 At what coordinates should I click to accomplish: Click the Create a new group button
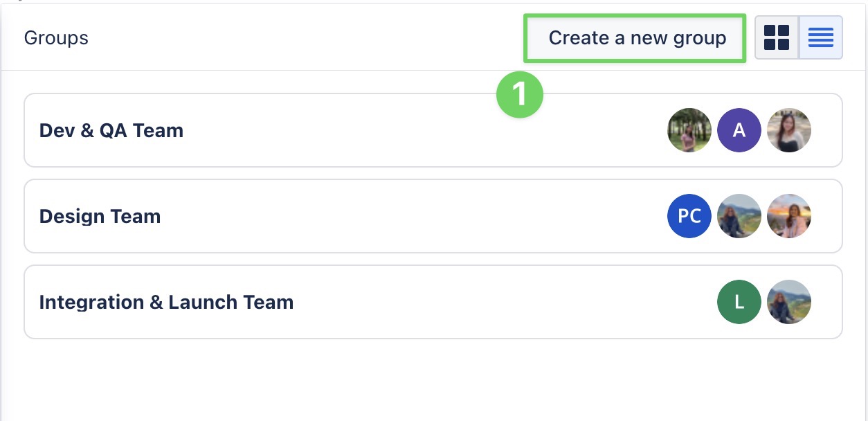click(637, 37)
